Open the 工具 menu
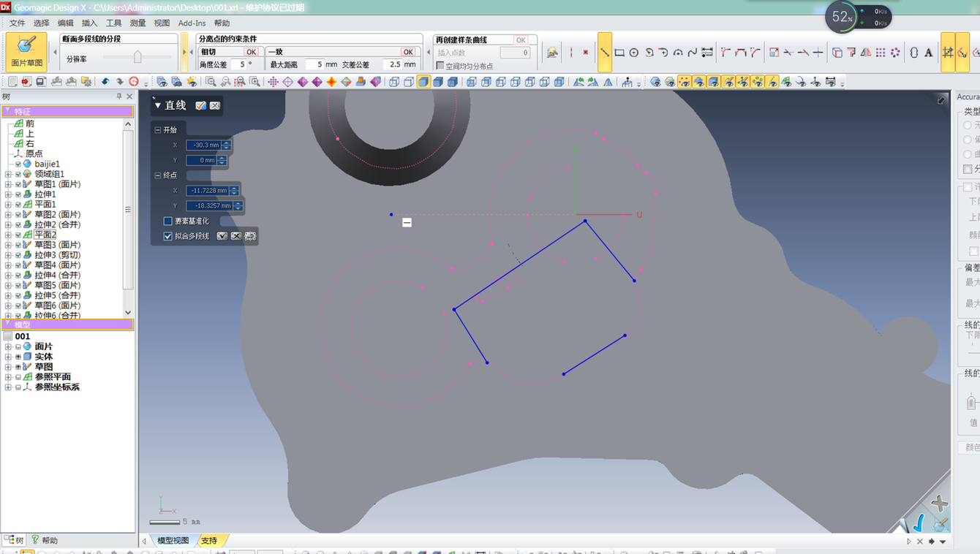Image resolution: width=980 pixels, height=554 pixels. click(x=113, y=23)
